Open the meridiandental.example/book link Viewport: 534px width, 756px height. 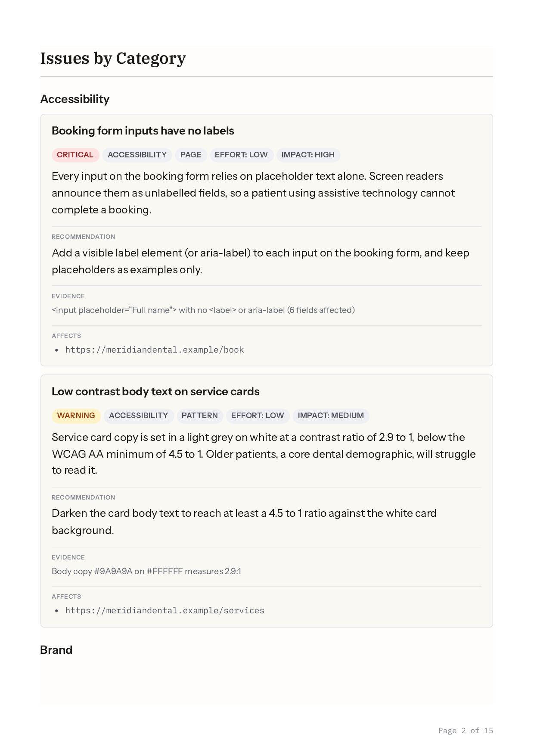tap(155, 350)
